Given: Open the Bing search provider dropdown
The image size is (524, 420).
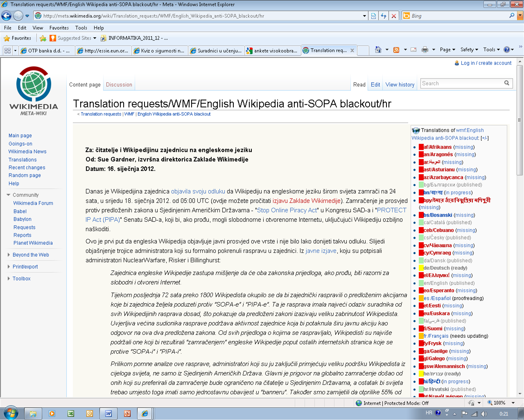Looking at the screenshot, I should click(x=520, y=16).
